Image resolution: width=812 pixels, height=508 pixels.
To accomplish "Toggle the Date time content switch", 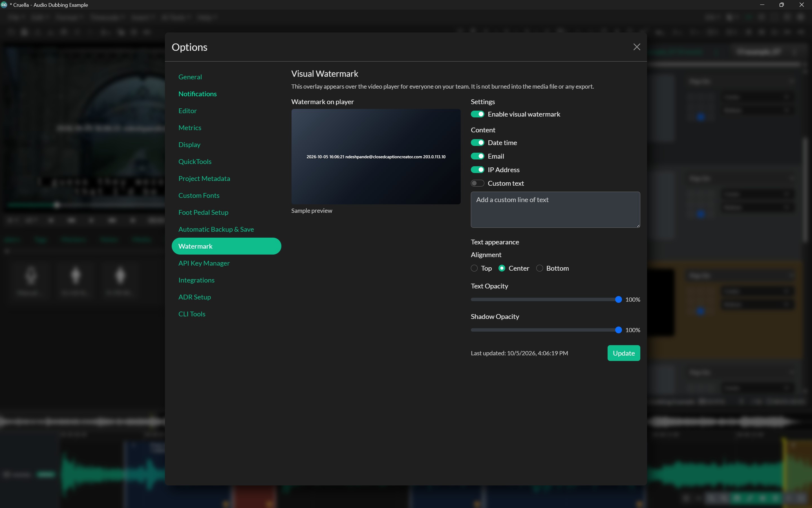I will coord(477,143).
